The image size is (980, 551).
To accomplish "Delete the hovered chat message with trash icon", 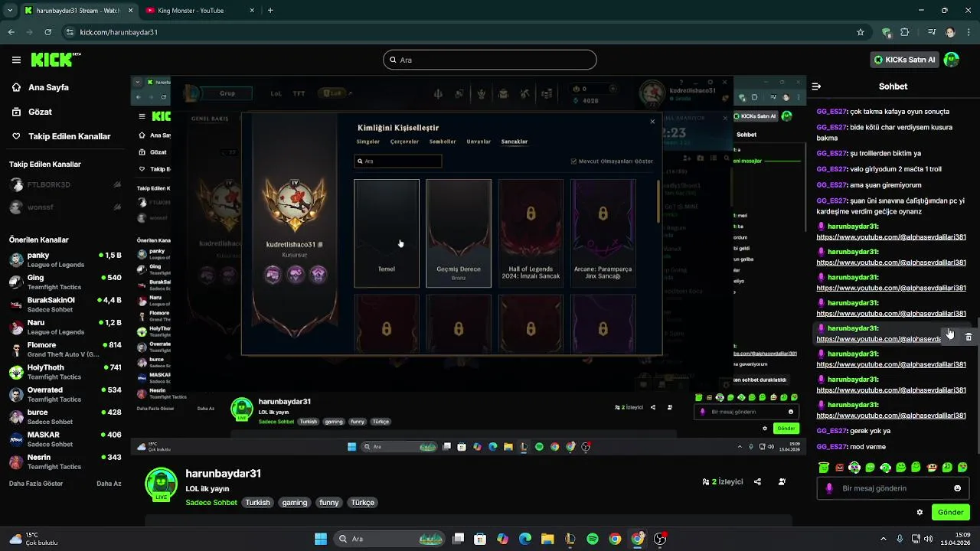I will click(x=969, y=337).
